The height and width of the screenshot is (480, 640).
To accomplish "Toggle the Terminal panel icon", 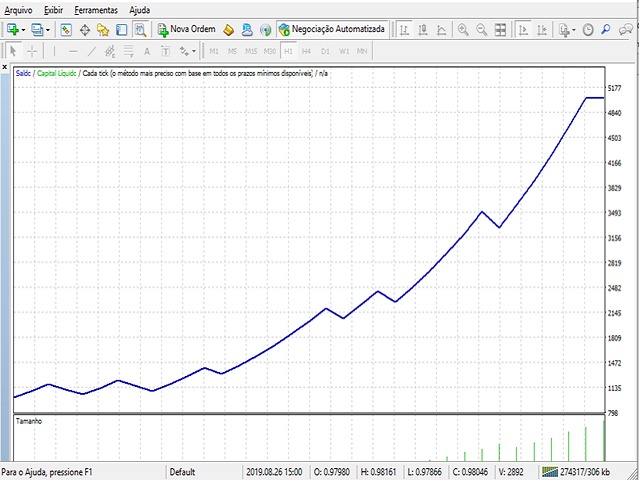I will pyautogui.click(x=122, y=30).
